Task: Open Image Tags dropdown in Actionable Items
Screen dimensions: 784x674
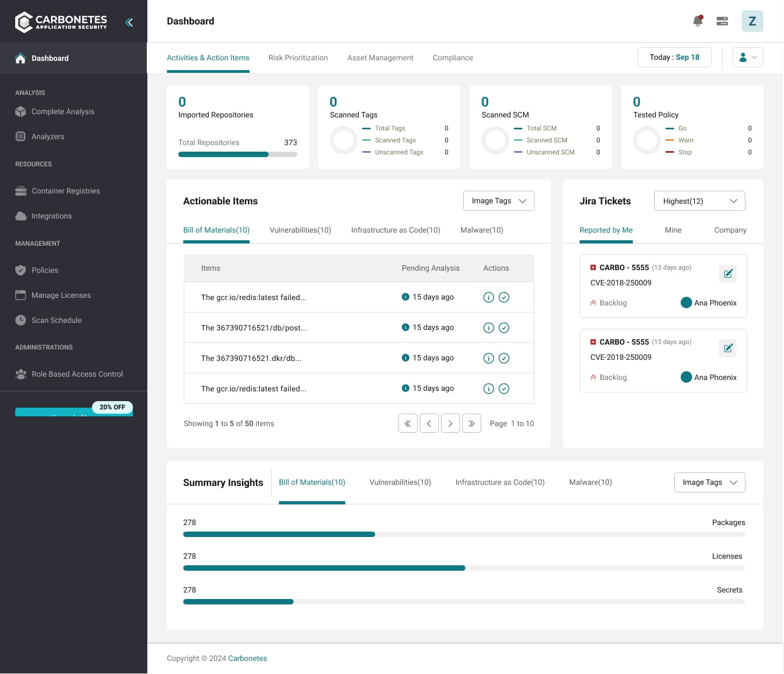Action: click(x=499, y=201)
